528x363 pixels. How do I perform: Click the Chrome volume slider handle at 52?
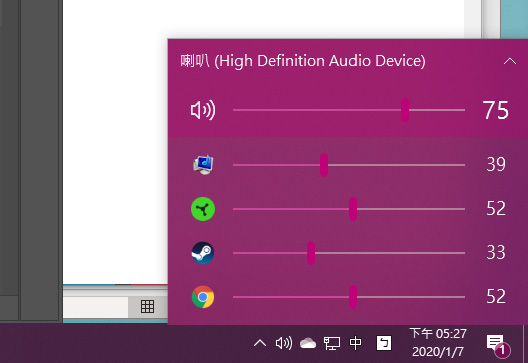tap(353, 297)
